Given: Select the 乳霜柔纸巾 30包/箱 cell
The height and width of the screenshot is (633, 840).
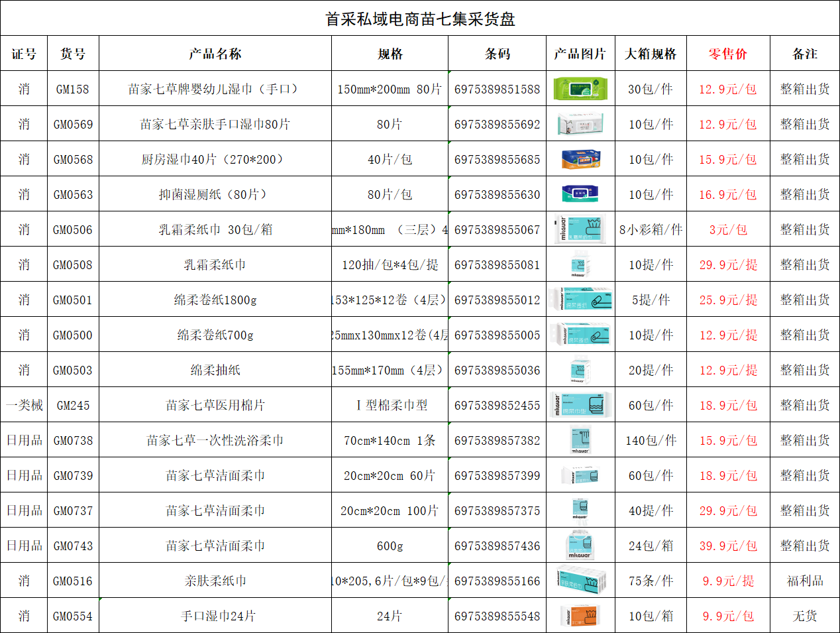Looking at the screenshot, I should click(215, 229).
